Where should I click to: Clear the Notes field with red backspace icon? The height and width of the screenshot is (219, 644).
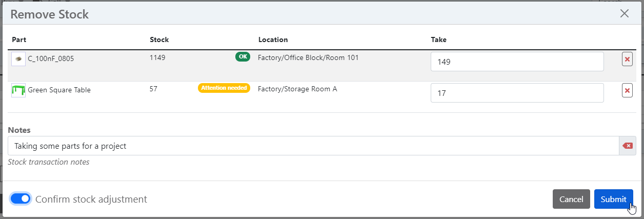627,146
